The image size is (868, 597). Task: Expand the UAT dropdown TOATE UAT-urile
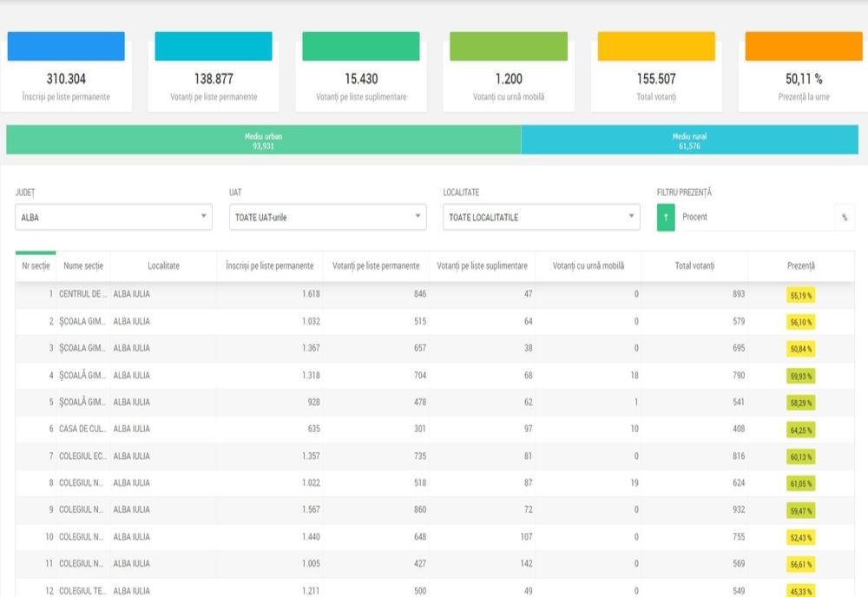tap(328, 217)
